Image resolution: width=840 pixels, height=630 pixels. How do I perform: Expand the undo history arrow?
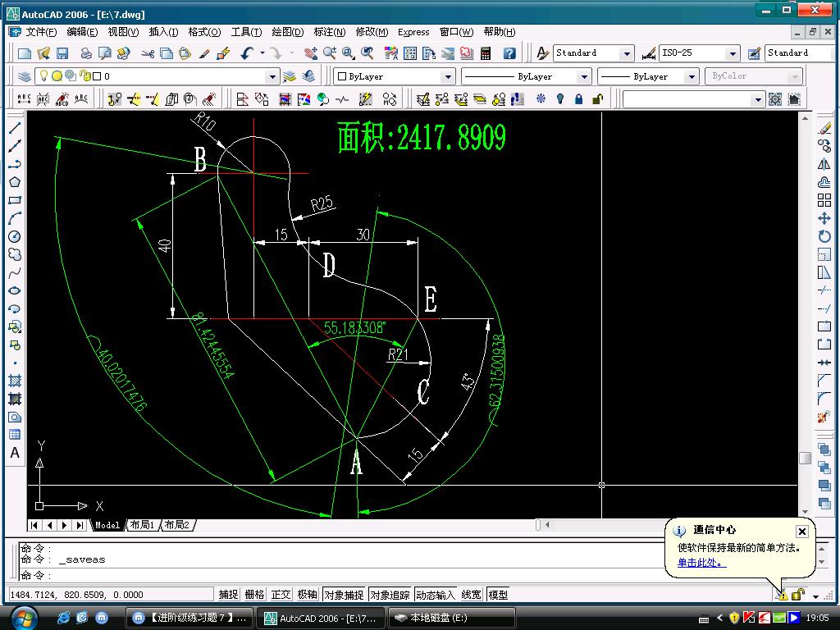click(262, 53)
